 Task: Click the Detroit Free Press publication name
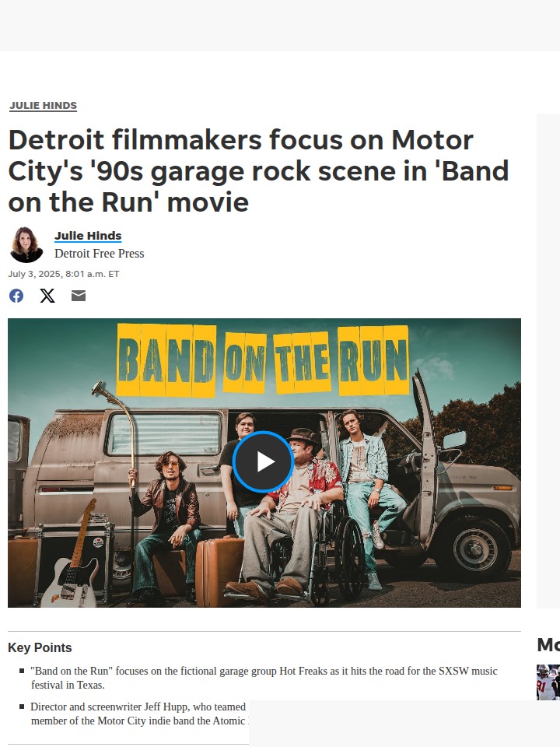[99, 254]
